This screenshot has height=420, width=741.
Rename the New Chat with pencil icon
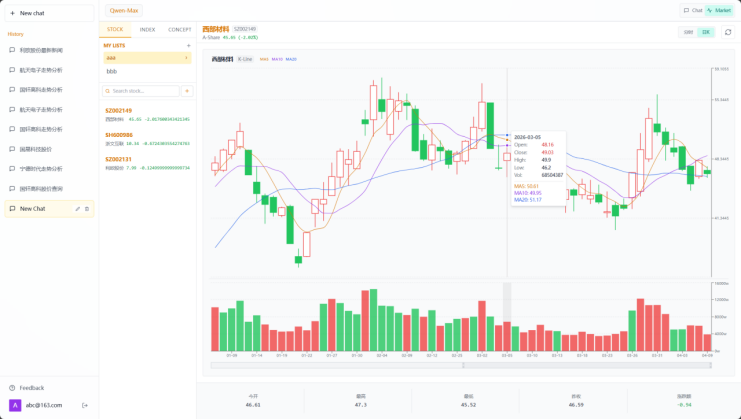pyautogui.click(x=78, y=209)
